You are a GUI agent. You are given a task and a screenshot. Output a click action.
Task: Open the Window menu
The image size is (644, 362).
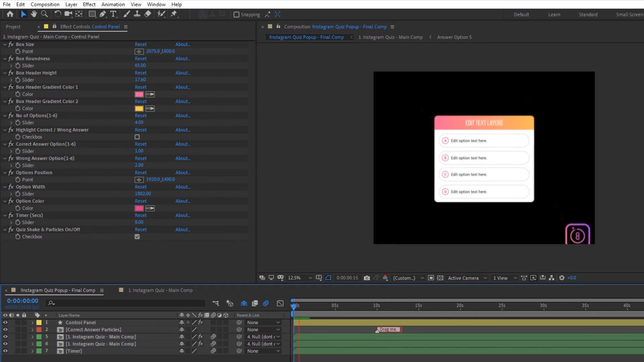[156, 4]
